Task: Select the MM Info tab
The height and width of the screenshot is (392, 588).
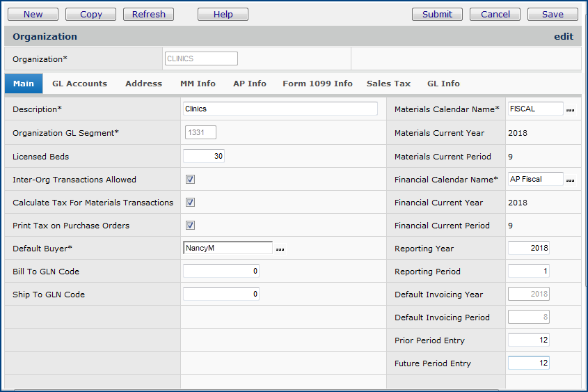Action: (x=198, y=84)
